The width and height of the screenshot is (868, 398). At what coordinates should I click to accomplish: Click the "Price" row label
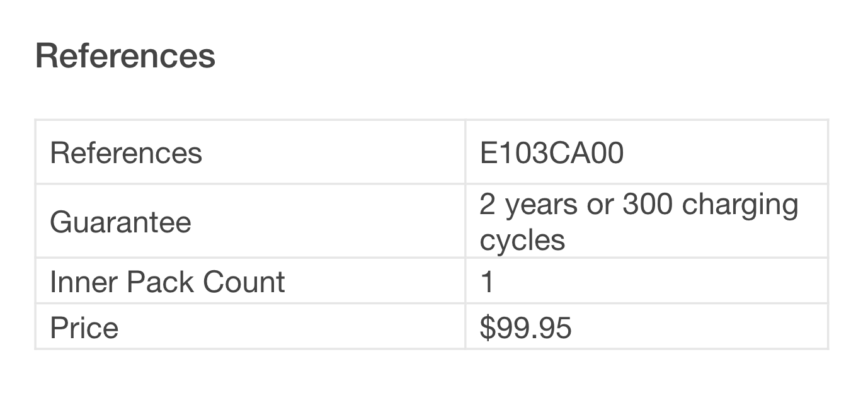coord(84,328)
